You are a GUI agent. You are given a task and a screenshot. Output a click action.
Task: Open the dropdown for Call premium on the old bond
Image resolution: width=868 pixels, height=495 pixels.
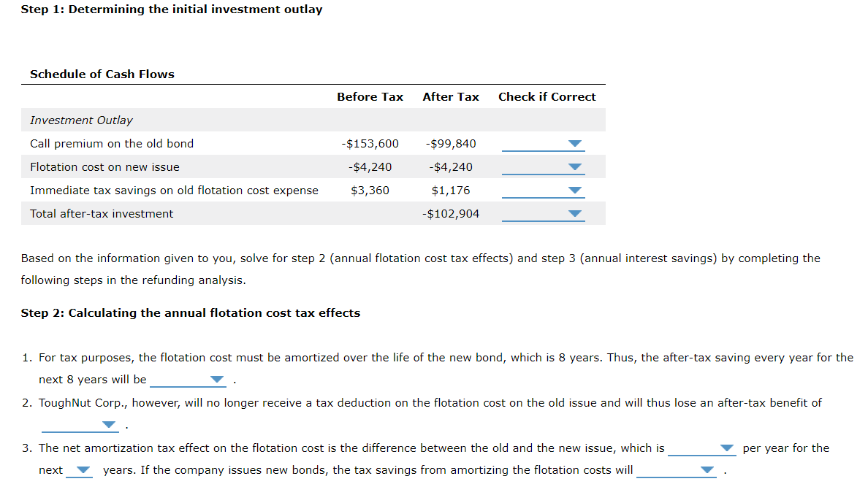coord(574,143)
